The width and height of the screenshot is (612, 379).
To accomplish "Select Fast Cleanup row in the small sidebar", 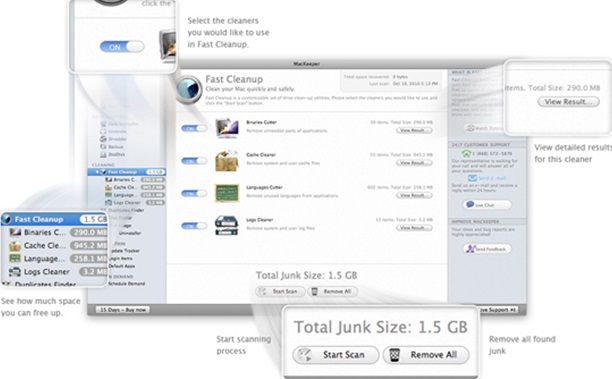I will coord(127,172).
